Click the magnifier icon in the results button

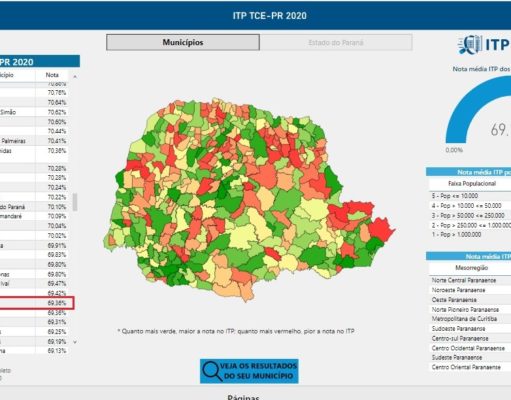click(x=212, y=371)
